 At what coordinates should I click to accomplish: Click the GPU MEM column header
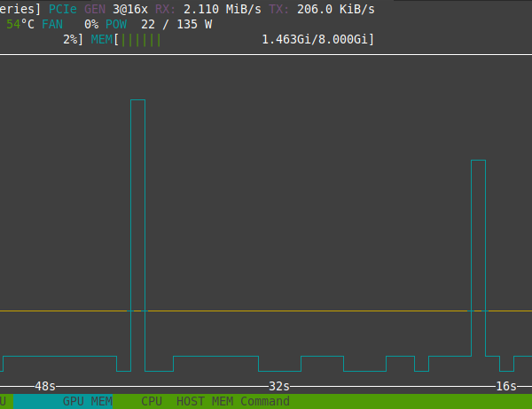88,401
